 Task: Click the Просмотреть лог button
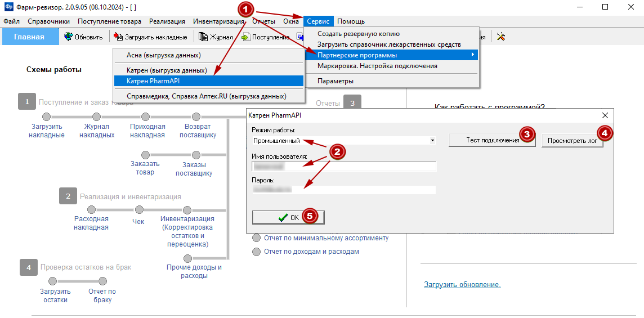pos(572,141)
